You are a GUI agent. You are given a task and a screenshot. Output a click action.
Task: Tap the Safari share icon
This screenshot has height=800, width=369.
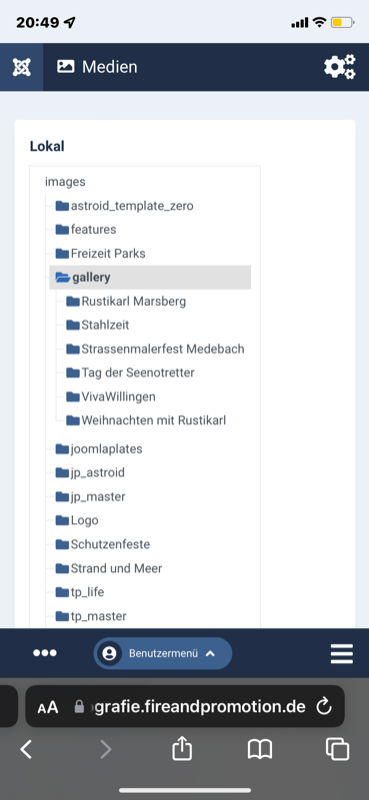[x=182, y=748]
